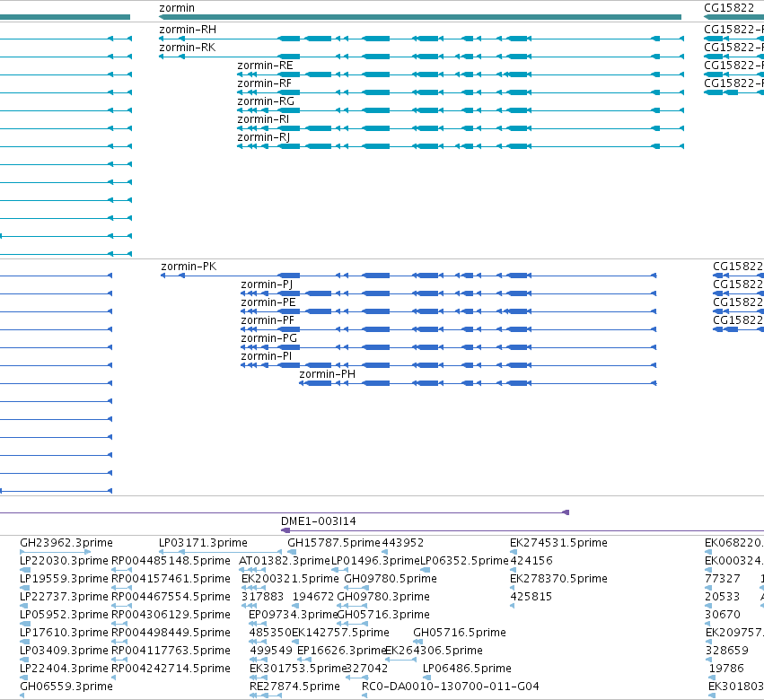Select EST label LP17610.3prime

click(x=64, y=633)
